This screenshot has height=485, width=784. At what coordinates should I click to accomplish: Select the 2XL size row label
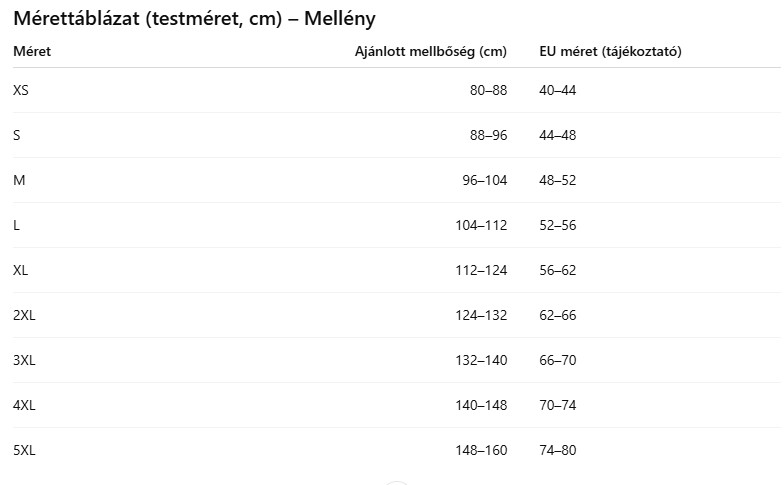coord(24,315)
